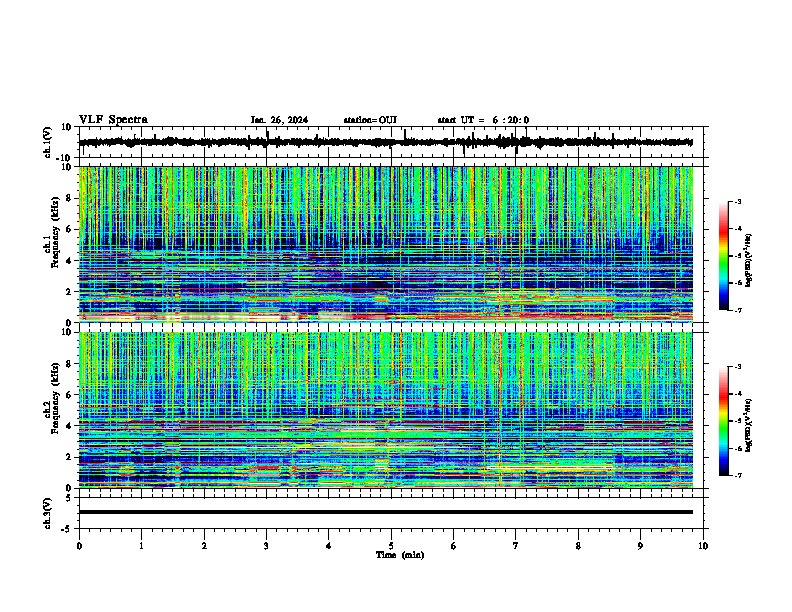
Task: Click the '-7' label on upper color bar
Action: [x=737, y=310]
